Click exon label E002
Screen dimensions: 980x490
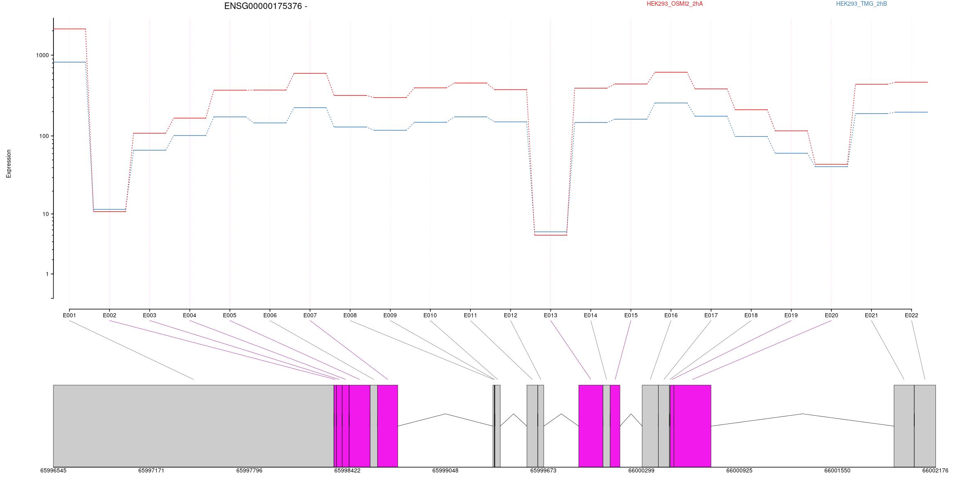click(x=109, y=315)
